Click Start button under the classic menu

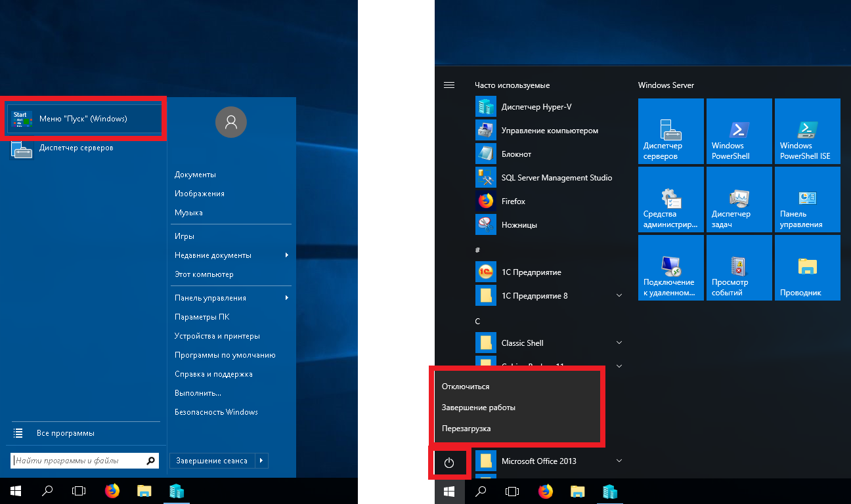point(16,491)
